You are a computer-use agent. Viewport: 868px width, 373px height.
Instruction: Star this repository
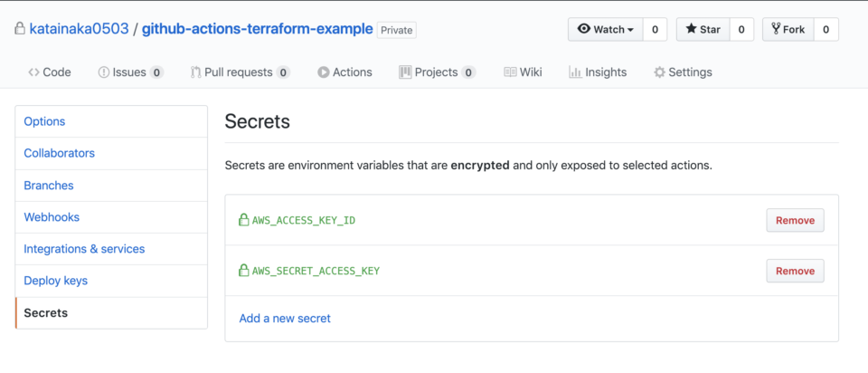pyautogui.click(x=703, y=29)
